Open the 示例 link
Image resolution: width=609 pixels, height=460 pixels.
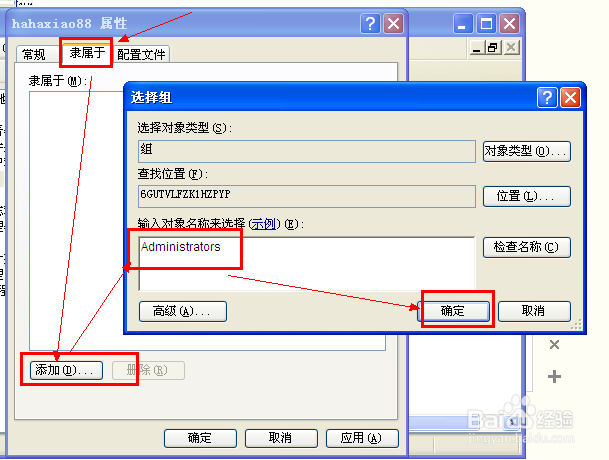tap(263, 224)
